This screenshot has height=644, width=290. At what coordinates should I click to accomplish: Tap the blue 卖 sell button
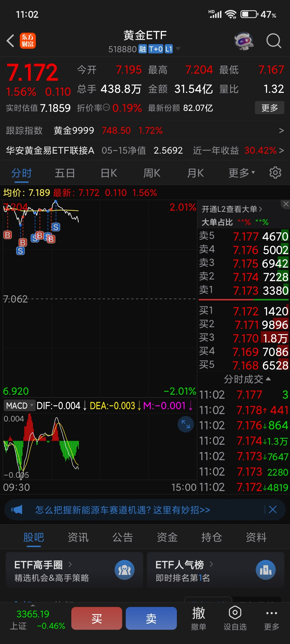[151, 618]
